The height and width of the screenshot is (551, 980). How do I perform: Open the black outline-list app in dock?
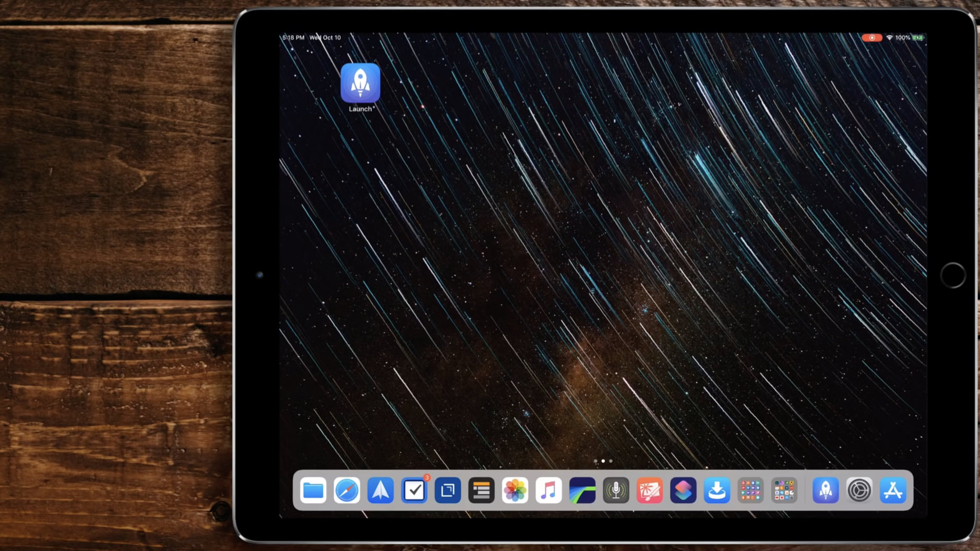[481, 490]
